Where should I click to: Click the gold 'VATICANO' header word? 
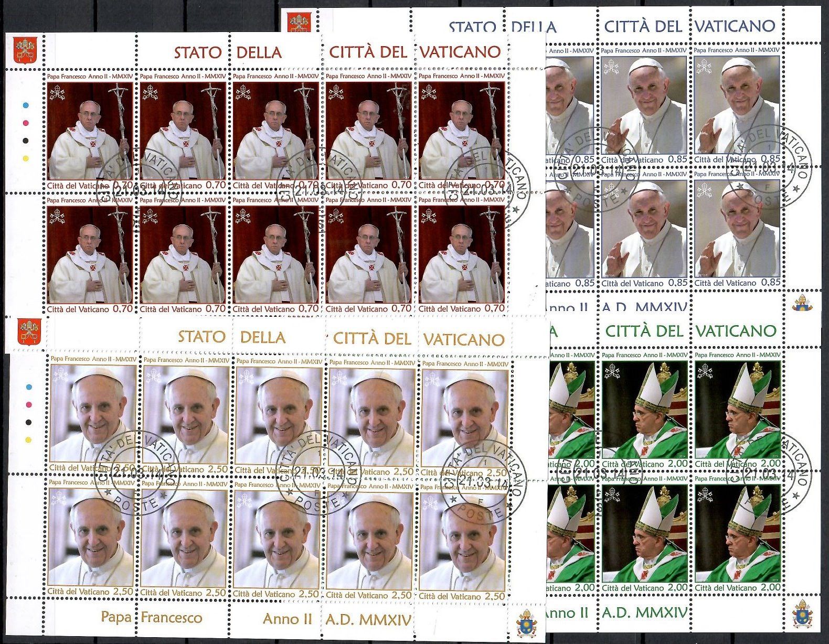point(464,340)
